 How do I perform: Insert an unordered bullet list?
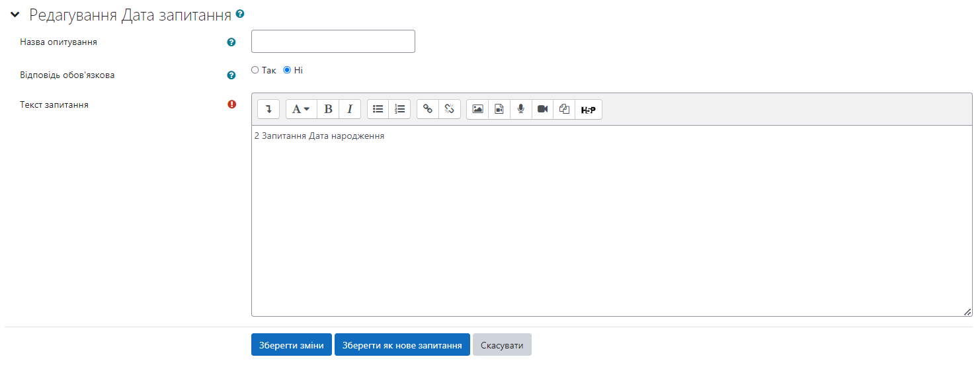pos(378,109)
